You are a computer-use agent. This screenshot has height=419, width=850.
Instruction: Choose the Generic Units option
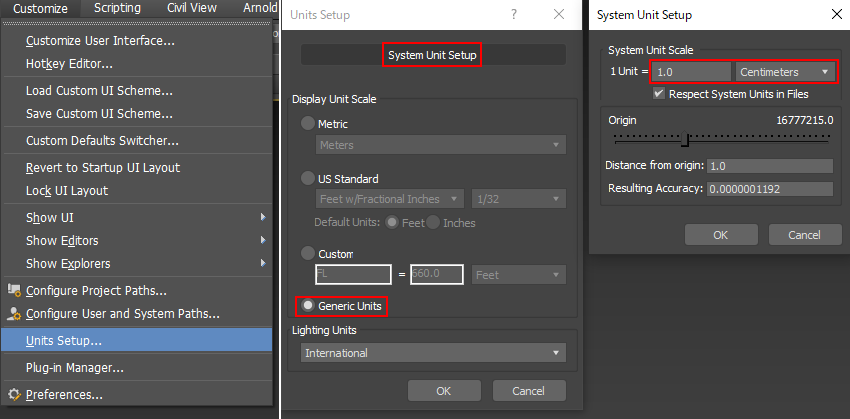[309, 304]
